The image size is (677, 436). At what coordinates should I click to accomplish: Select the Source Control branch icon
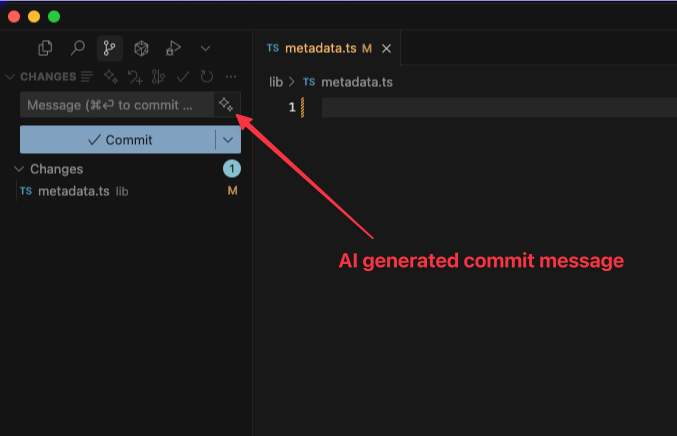(110, 48)
